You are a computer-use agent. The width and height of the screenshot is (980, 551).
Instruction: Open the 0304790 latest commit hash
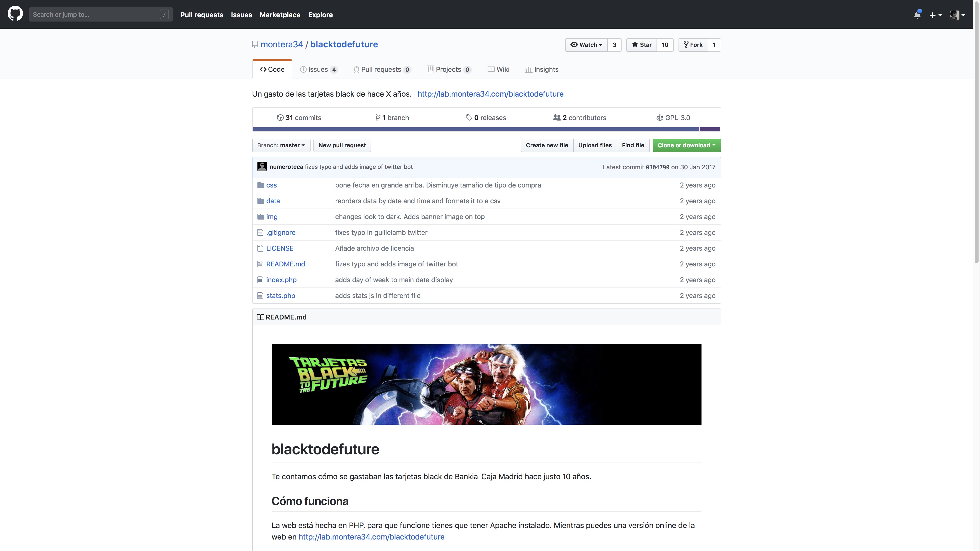[657, 167]
